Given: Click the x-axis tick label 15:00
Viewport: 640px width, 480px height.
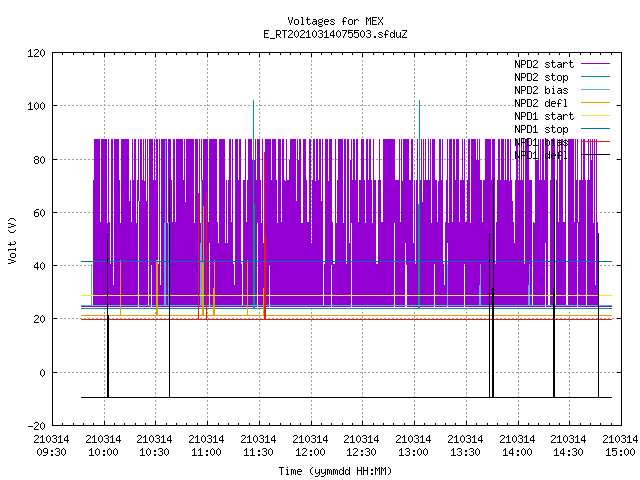Looking at the screenshot, I should point(620,453).
